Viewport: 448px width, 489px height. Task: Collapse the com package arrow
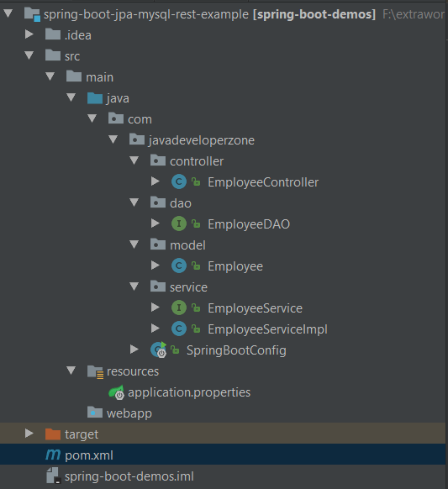(x=92, y=118)
